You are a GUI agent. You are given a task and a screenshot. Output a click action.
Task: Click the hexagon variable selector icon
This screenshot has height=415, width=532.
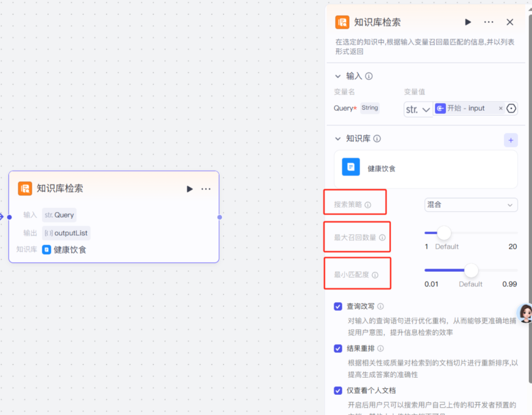pyautogui.click(x=511, y=108)
